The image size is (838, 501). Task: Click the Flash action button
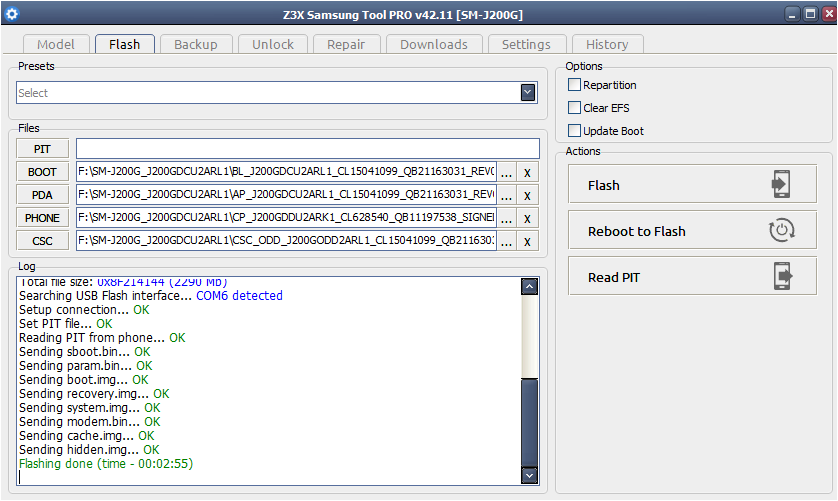coord(692,184)
